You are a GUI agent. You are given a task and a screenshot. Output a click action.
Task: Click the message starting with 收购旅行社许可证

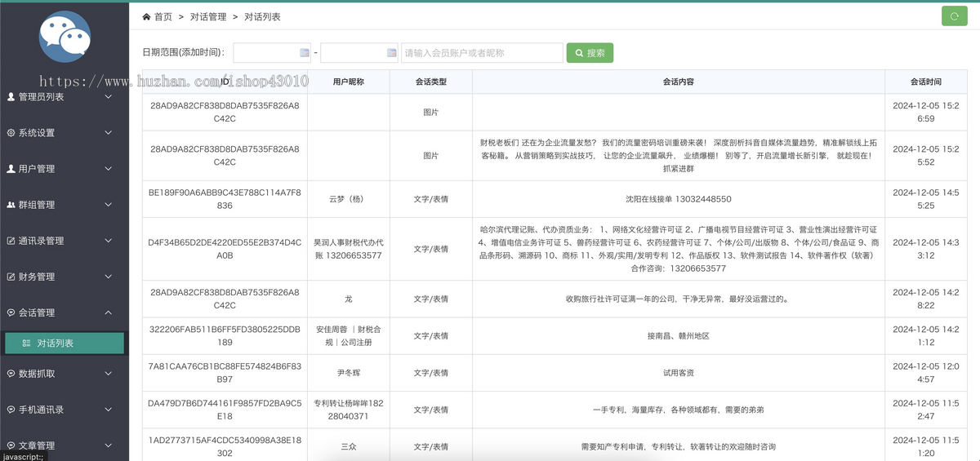pos(679,299)
